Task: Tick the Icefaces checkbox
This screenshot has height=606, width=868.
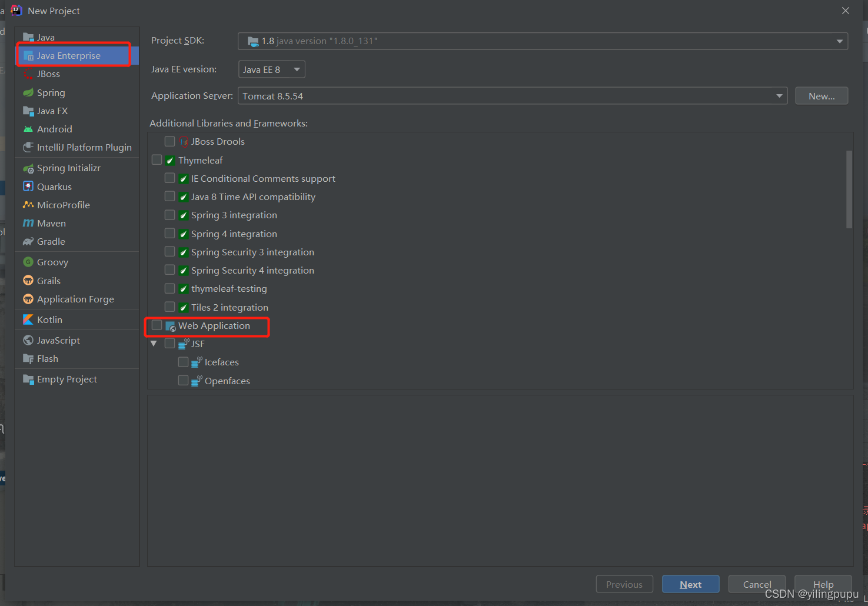Action: pyautogui.click(x=184, y=362)
